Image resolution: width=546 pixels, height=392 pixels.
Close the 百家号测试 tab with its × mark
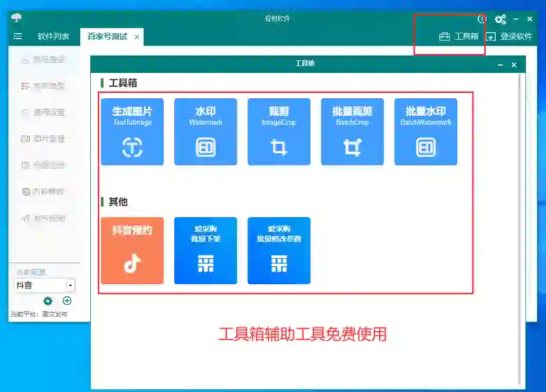136,38
